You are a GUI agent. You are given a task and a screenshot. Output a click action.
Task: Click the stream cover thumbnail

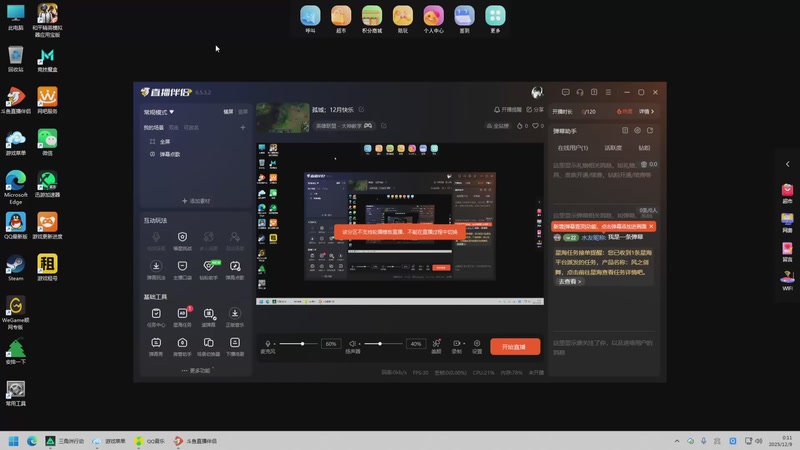283,117
